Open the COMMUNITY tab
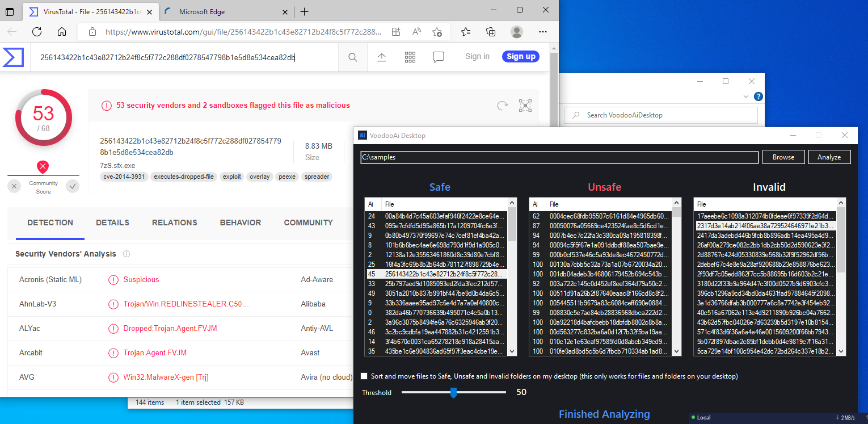 (x=309, y=223)
